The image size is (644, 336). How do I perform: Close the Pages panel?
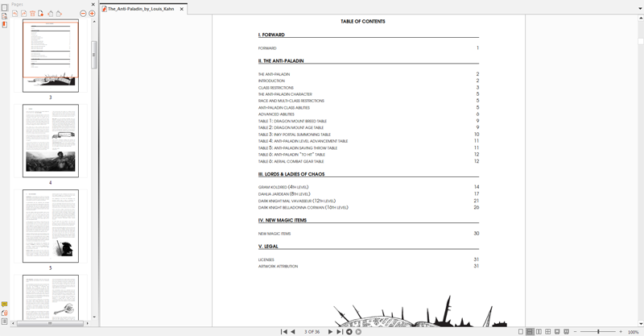click(x=92, y=4)
